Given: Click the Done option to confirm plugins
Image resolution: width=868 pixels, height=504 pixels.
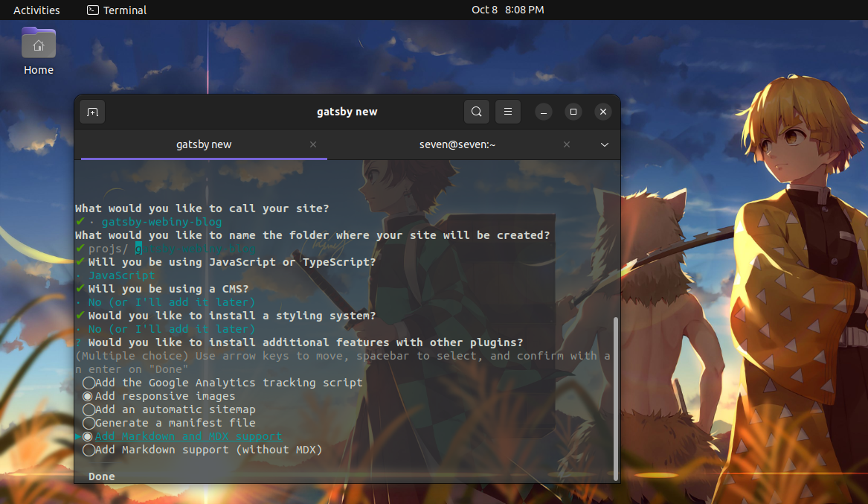Looking at the screenshot, I should (x=101, y=476).
